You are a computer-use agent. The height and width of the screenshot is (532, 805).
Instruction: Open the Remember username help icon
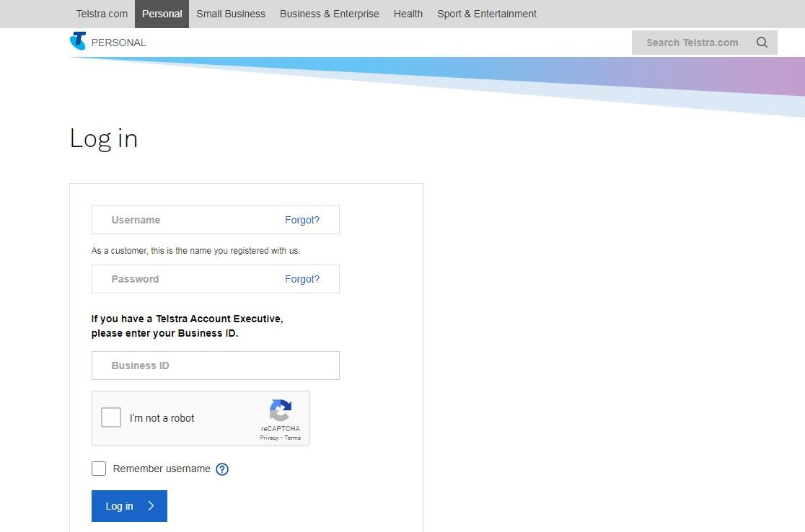pos(222,469)
